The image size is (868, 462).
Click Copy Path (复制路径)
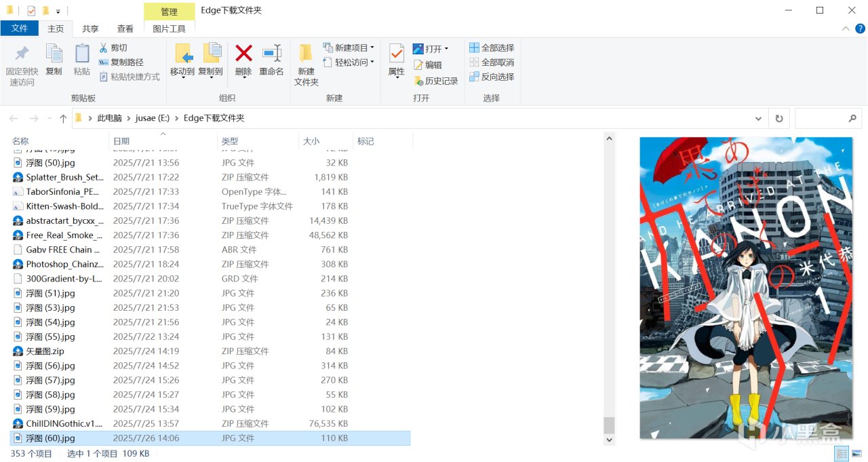121,62
